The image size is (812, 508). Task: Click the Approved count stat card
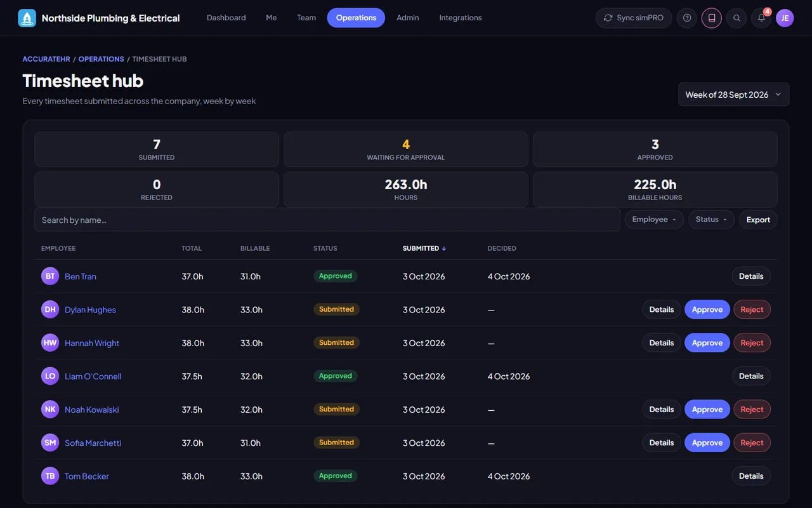tap(655, 149)
